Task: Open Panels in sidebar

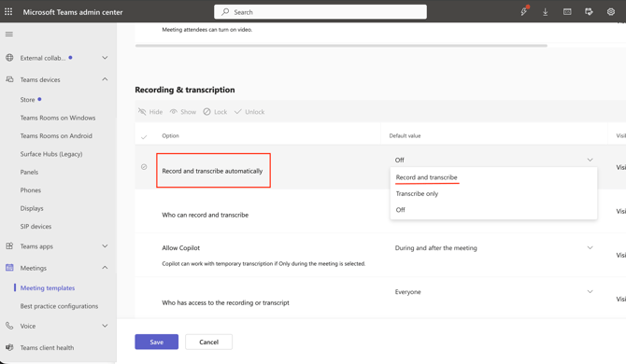Action: [x=29, y=173]
